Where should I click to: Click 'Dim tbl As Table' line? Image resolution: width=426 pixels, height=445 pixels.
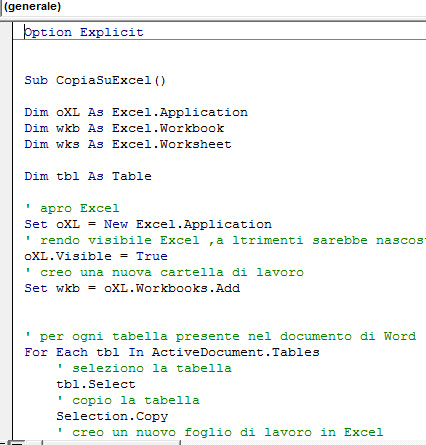tap(88, 176)
